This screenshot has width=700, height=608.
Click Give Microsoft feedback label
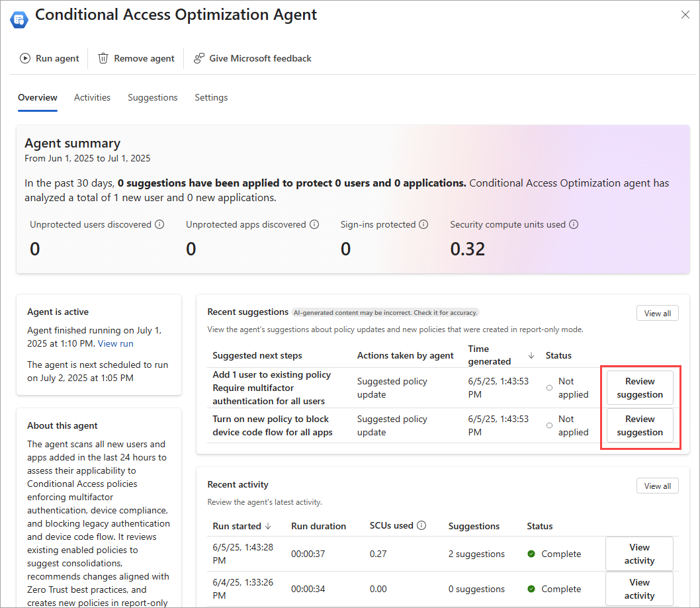pos(260,58)
